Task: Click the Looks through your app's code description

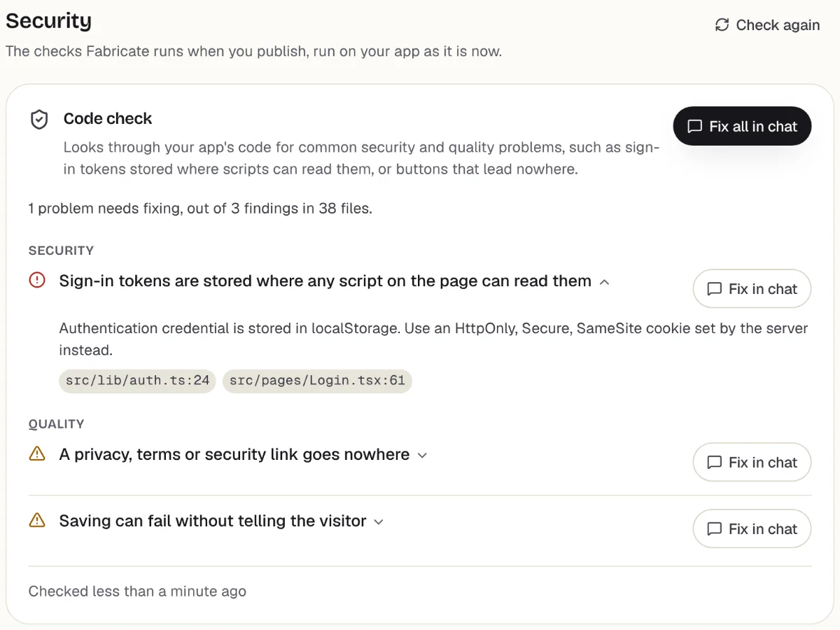Action: point(362,158)
